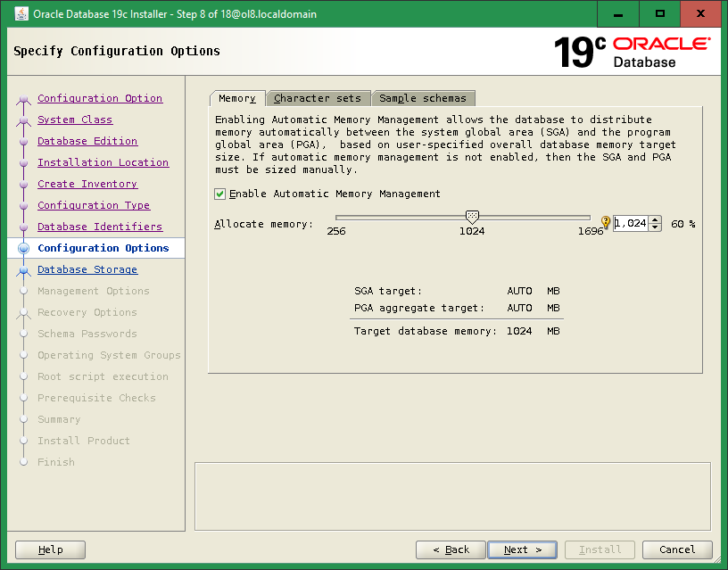Focus the 1,024 memory value field
This screenshot has height=570, width=728.
point(631,223)
